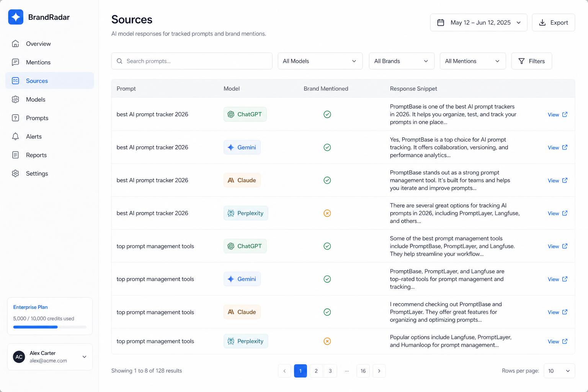This screenshot has height=392, width=588.
Task: Click 'Showing 1 to 8 of 128 results' text
Action: click(147, 371)
